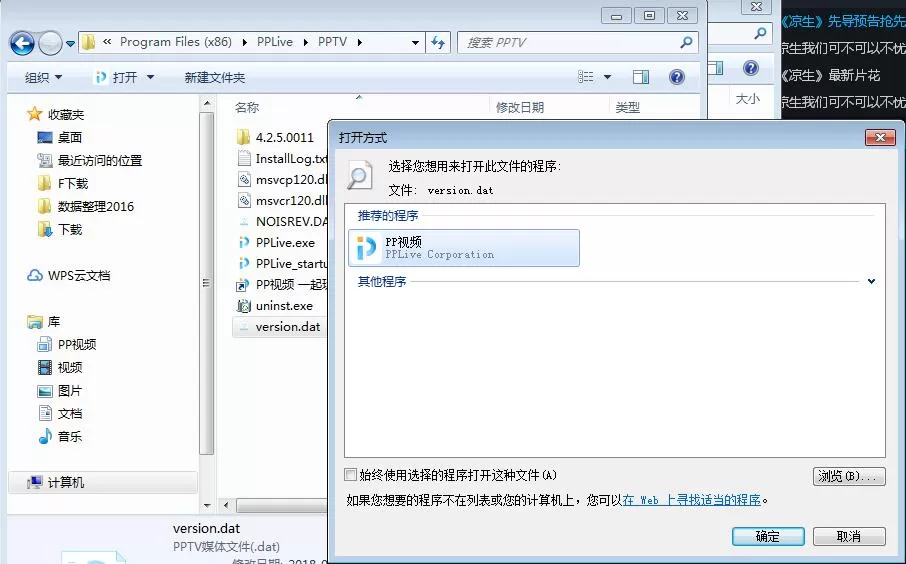Image resolution: width=906 pixels, height=564 pixels.
Task: Follow the 在 Web 上寻找适当的程序 link
Action: coord(692,500)
